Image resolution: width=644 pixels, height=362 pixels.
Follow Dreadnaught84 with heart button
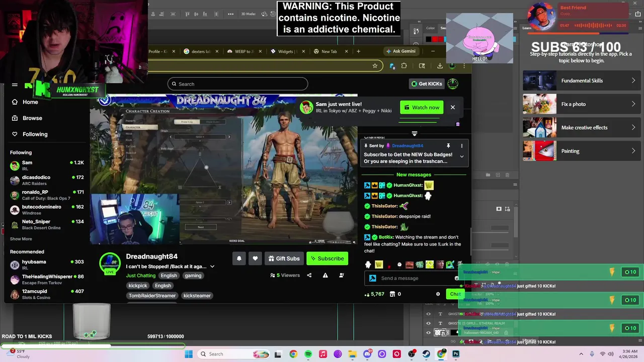[255, 258]
